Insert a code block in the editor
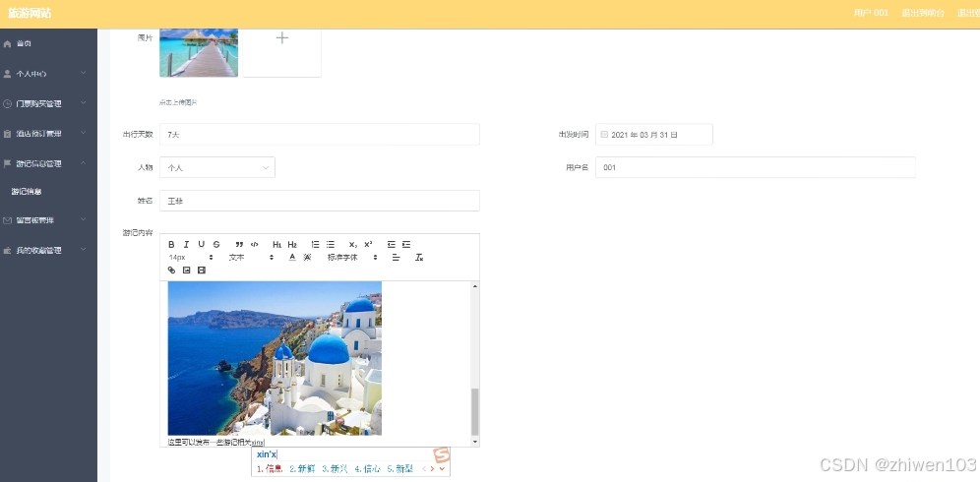Image resolution: width=980 pixels, height=482 pixels. (255, 244)
